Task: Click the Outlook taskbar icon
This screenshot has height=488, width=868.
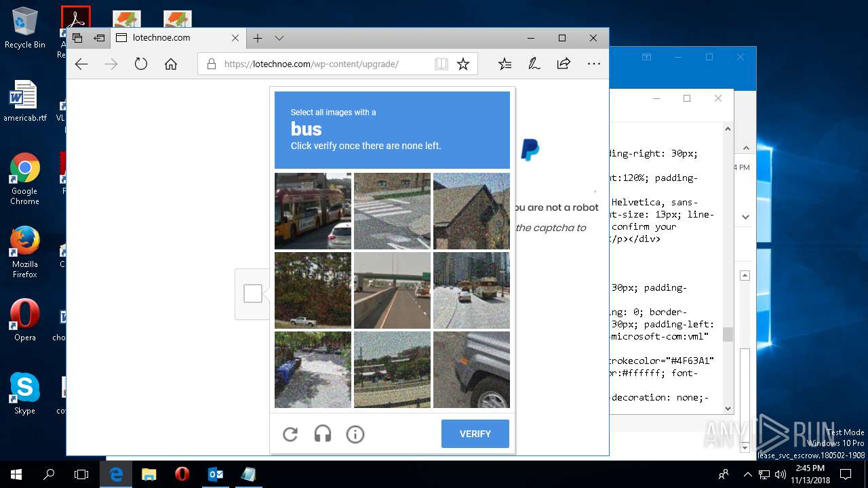Action: [216, 474]
